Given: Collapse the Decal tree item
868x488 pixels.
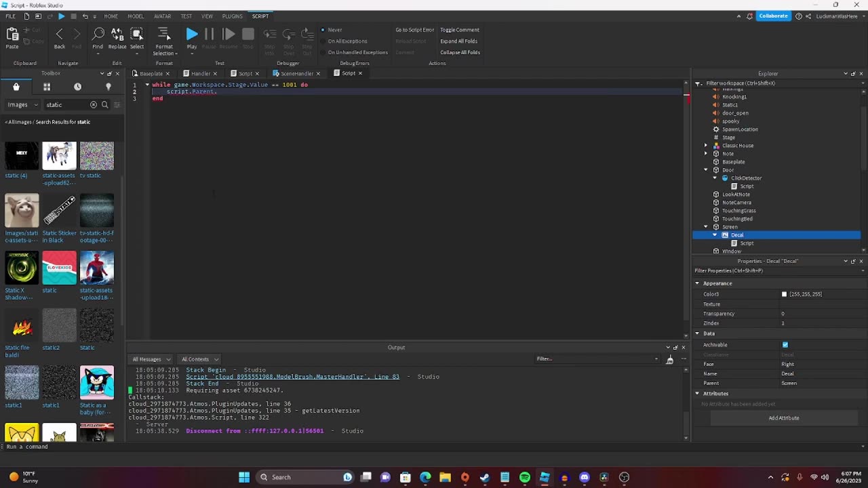Looking at the screenshot, I should (715, 235).
